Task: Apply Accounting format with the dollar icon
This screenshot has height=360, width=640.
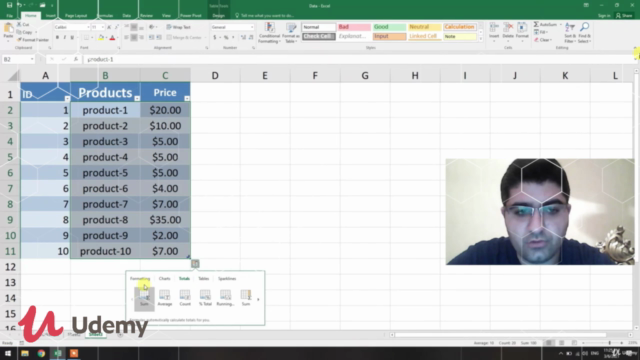Action: (x=215, y=38)
